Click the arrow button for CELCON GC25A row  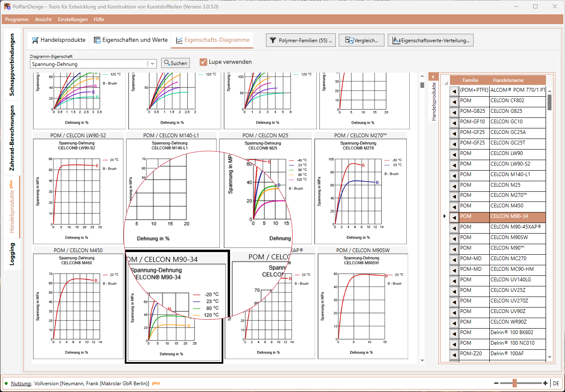(x=454, y=133)
